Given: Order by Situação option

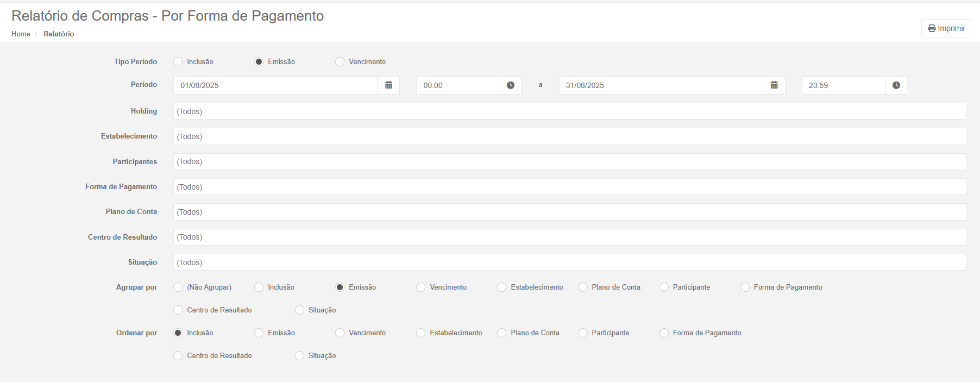Looking at the screenshot, I should point(300,356).
